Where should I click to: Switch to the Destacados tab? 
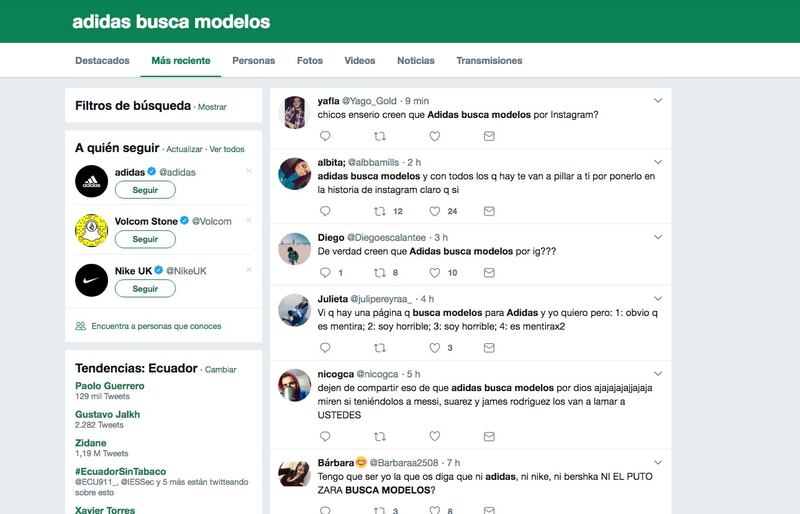click(102, 61)
